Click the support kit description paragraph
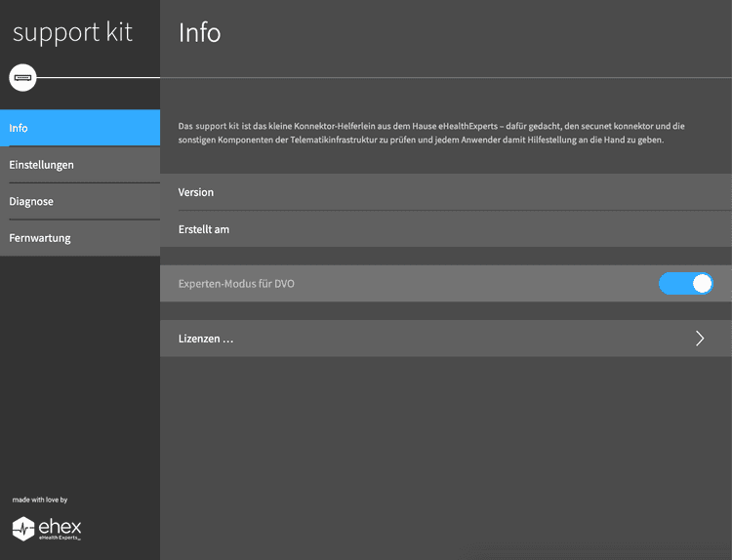The width and height of the screenshot is (732, 560). coord(431,133)
